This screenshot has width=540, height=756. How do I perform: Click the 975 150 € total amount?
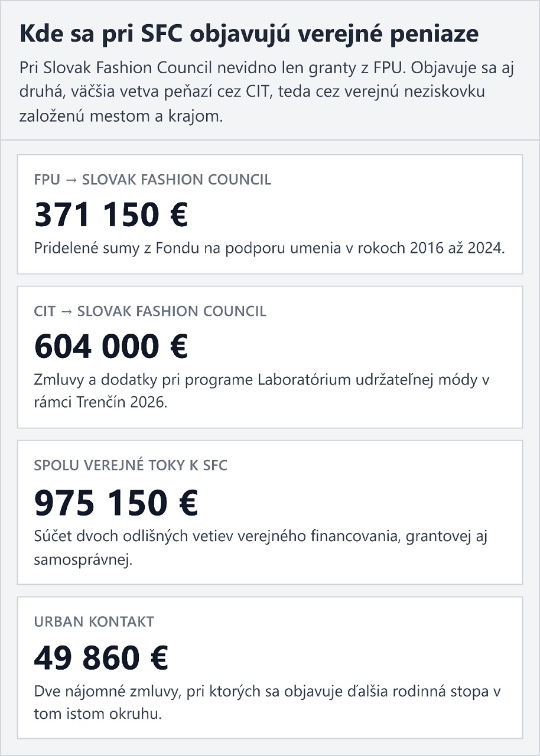116,503
